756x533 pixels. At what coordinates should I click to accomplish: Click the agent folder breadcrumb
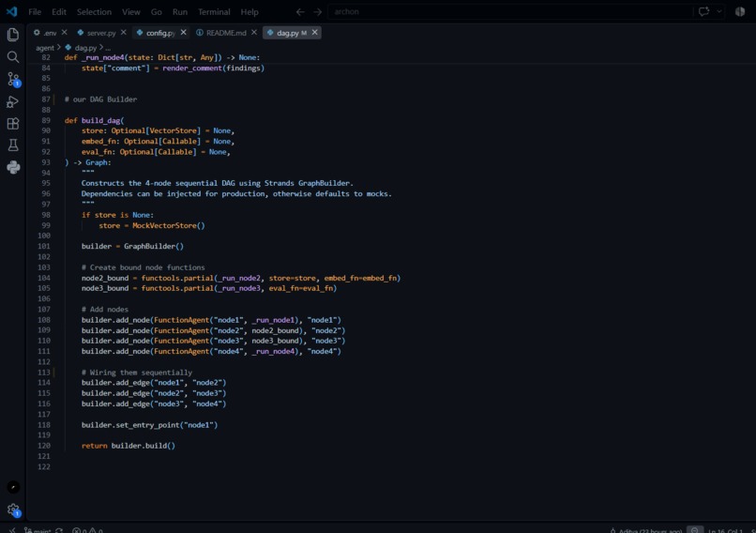[45, 48]
